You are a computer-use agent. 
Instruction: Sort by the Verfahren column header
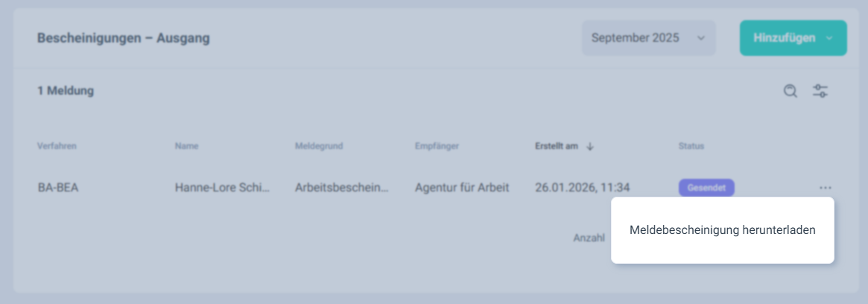(x=57, y=146)
